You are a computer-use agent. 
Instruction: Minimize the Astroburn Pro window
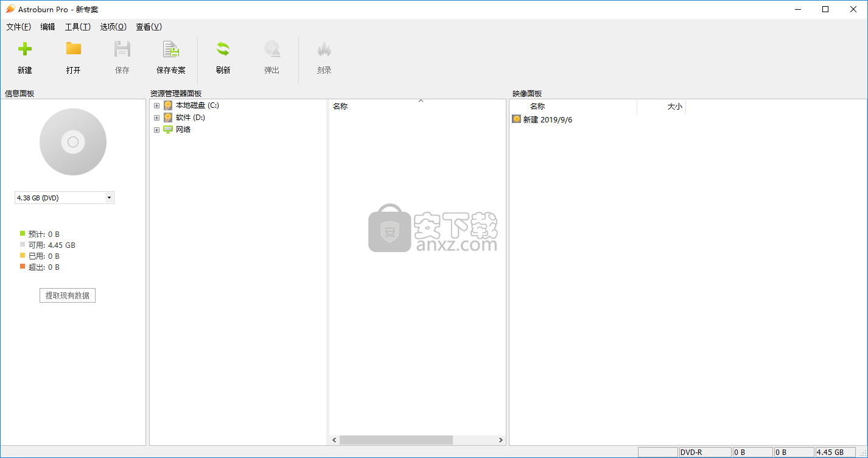[x=797, y=9]
